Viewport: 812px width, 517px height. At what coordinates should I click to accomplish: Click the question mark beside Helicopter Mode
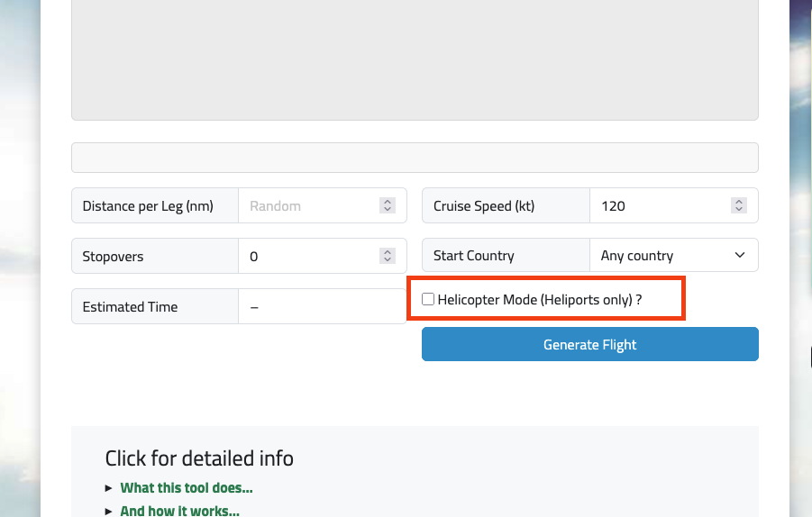639,300
